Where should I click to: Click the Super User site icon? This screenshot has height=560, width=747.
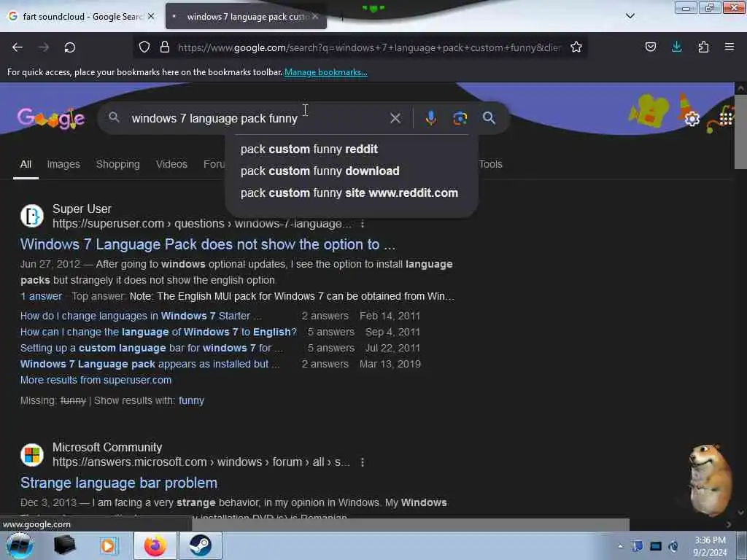tap(32, 216)
